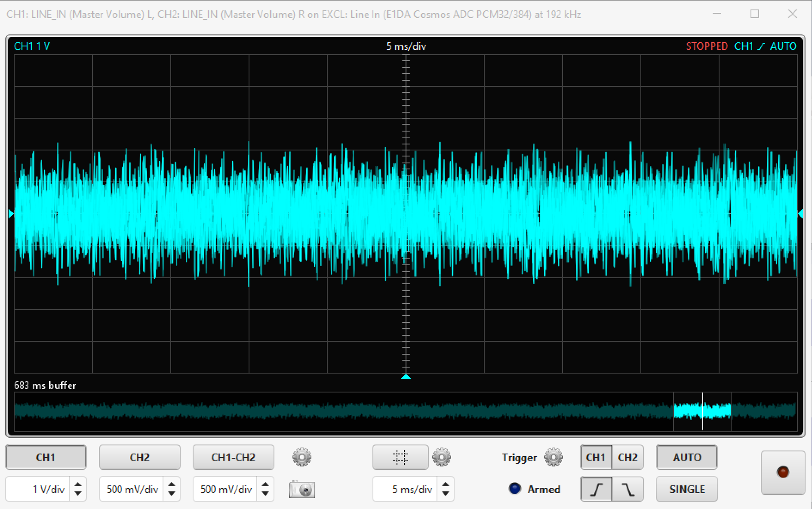This screenshot has height=509, width=812.
Task: Select rising edge trigger slope
Action: click(x=596, y=489)
